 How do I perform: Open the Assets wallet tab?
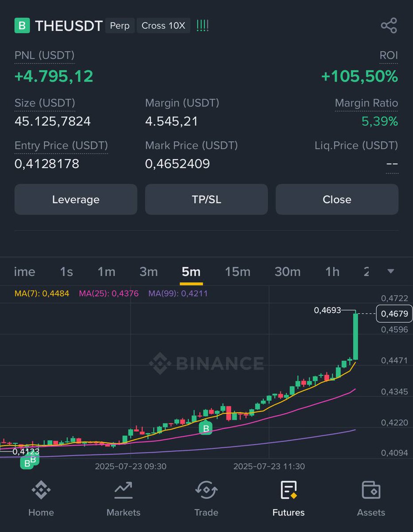pos(371,499)
